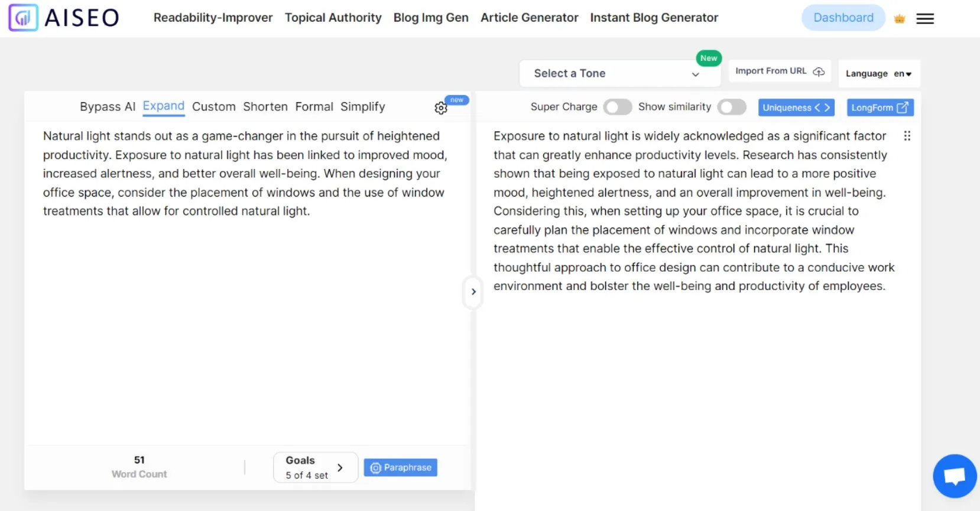Click the Uniqueness level control
The width and height of the screenshot is (980, 511).
(796, 108)
